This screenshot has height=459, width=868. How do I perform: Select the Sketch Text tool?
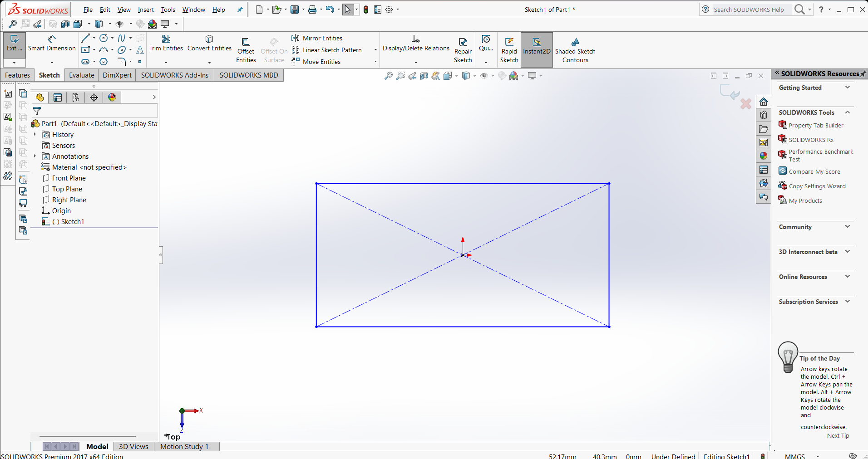coord(140,50)
